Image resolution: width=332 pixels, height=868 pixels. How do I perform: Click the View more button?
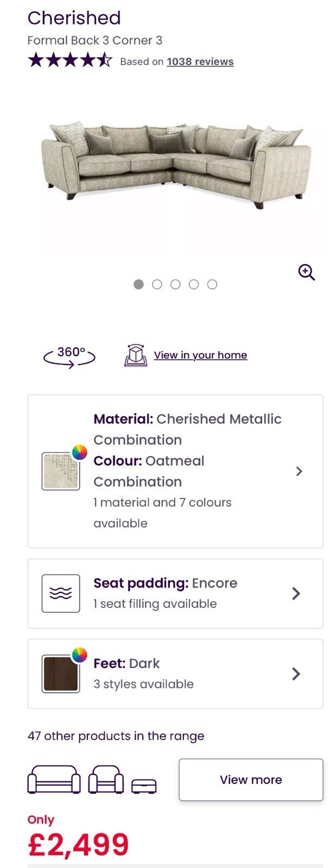251,780
